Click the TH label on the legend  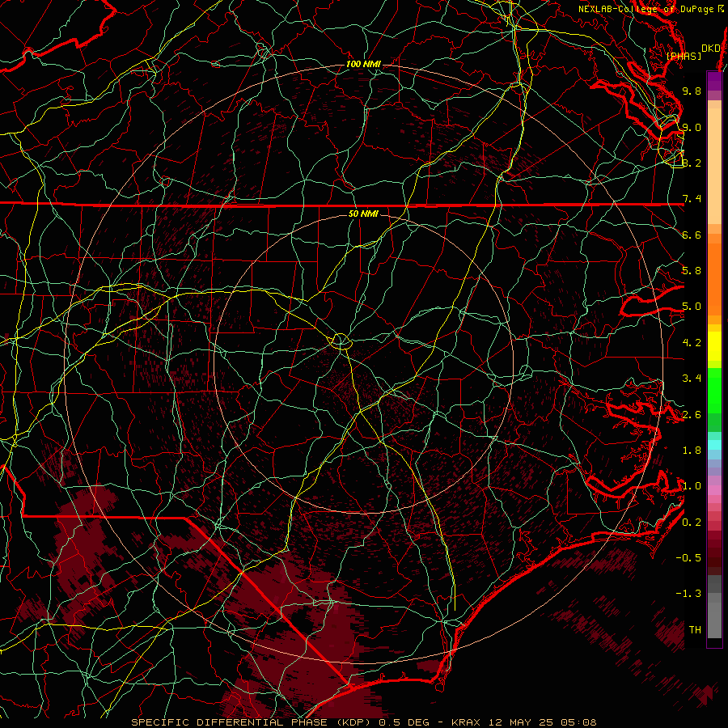point(695,630)
